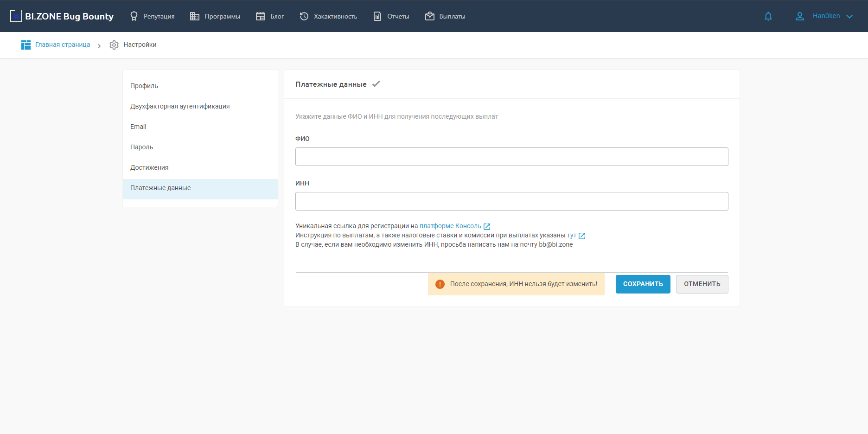Focus the ИНН input field

click(511, 201)
